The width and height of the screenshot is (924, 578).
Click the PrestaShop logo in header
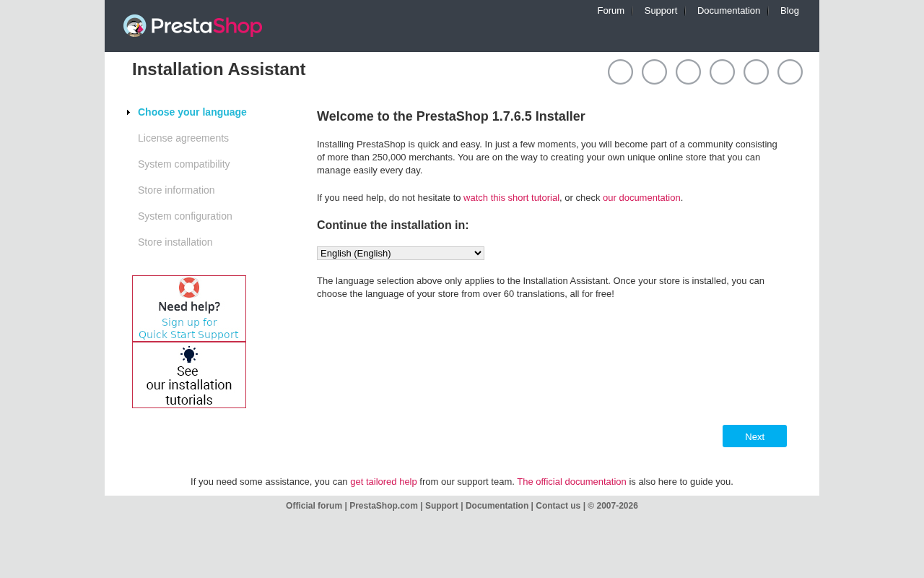pyautogui.click(x=193, y=26)
